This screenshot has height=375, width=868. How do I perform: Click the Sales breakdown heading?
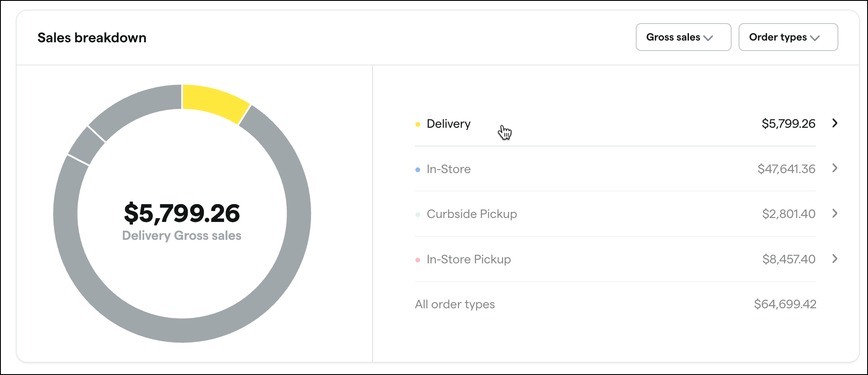92,37
